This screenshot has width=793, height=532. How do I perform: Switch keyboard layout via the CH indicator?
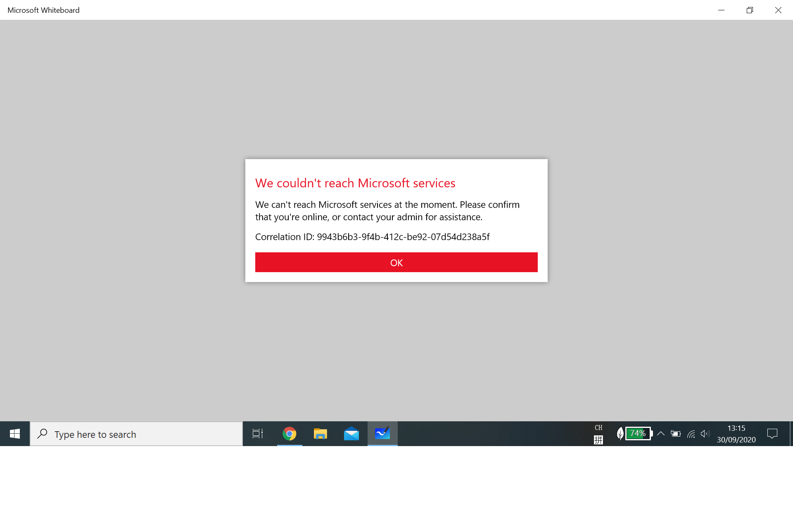[x=598, y=428]
